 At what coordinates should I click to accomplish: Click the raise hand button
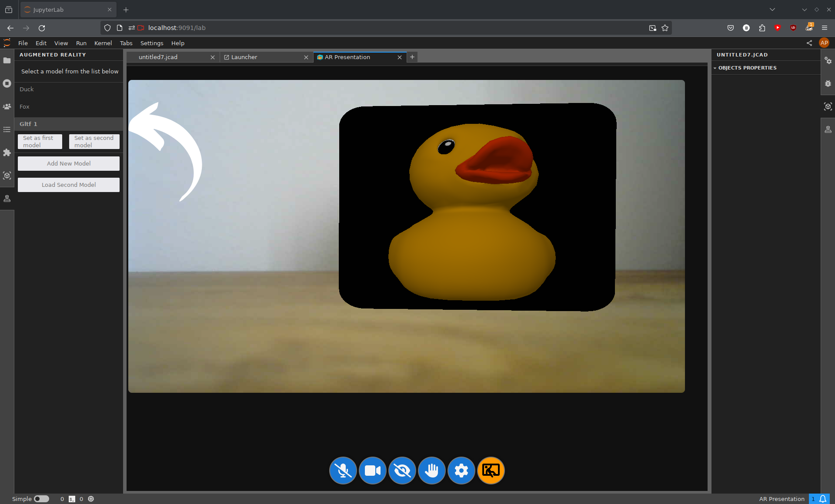[x=431, y=471]
